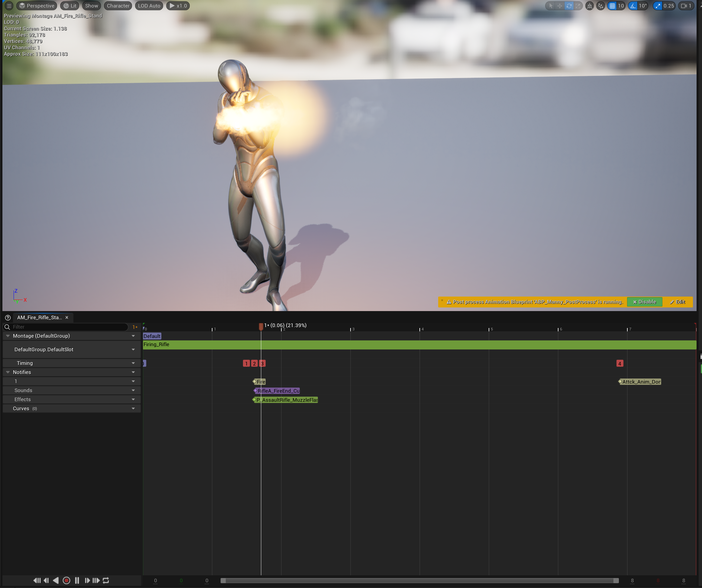Click the record animation button
The width and height of the screenshot is (702, 588).
[66, 580]
